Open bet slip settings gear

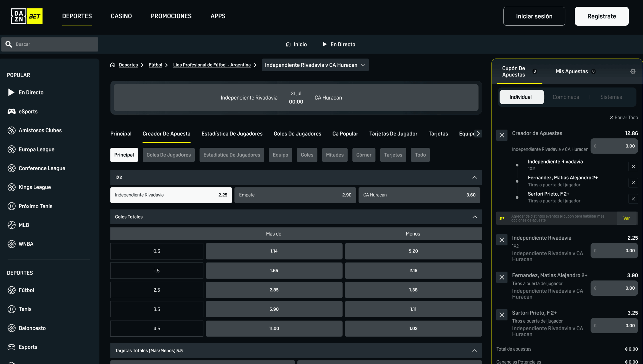(633, 71)
